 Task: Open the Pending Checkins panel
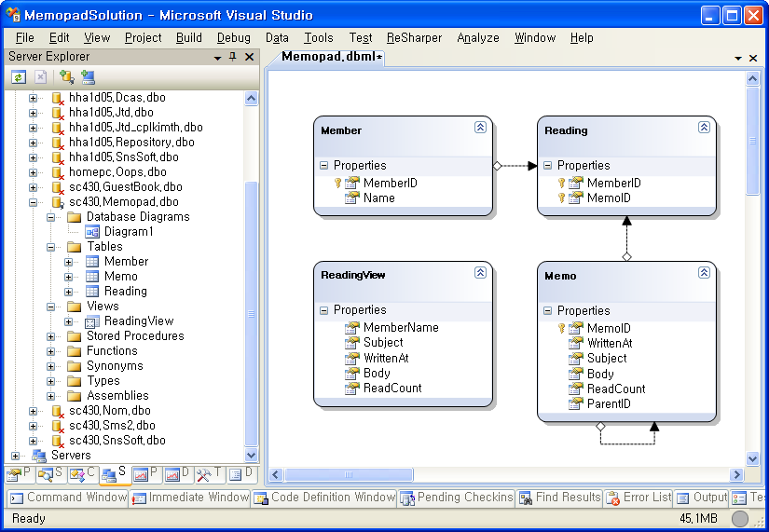[x=457, y=498]
